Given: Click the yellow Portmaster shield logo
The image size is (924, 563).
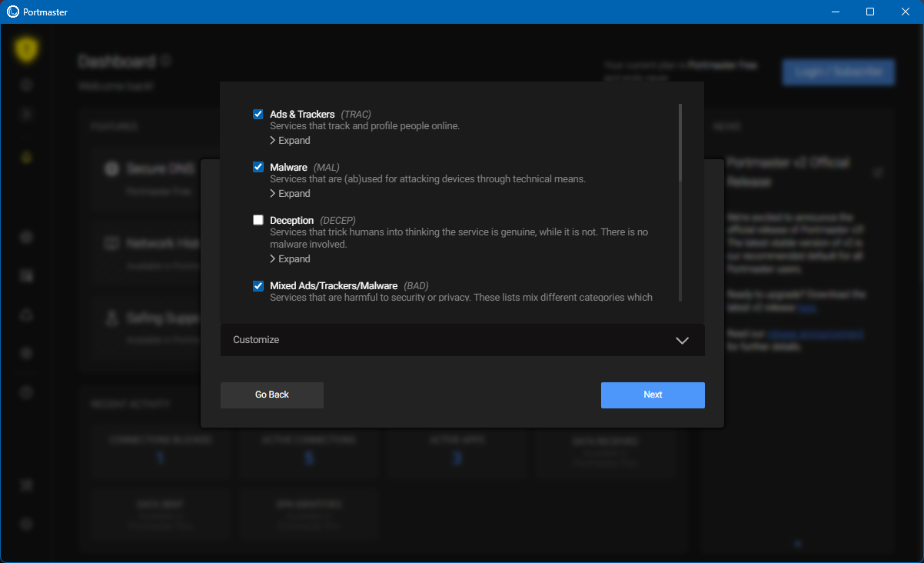Looking at the screenshot, I should 27,51.
